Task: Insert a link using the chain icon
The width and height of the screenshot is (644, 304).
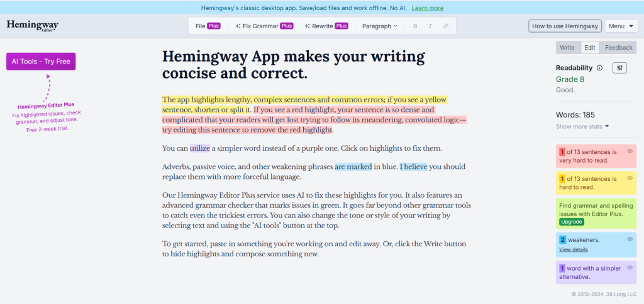Action: pos(446,26)
